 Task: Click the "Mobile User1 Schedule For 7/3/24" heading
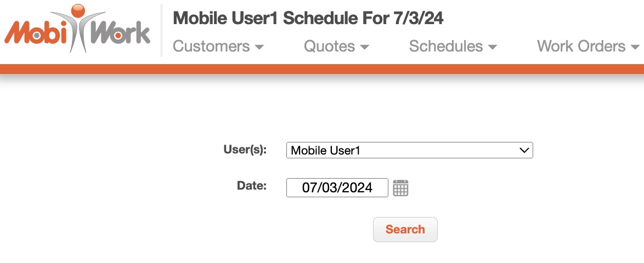(308, 19)
